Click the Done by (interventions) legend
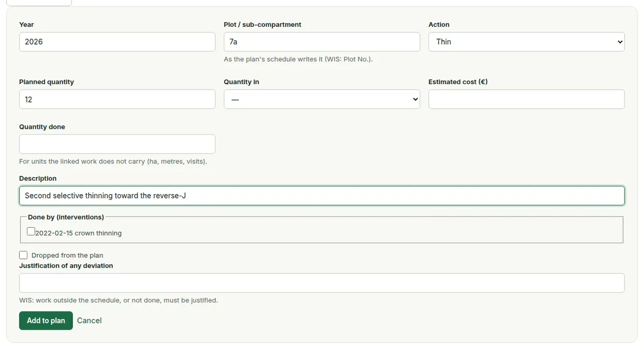The height and width of the screenshot is (349, 644). [x=66, y=217]
